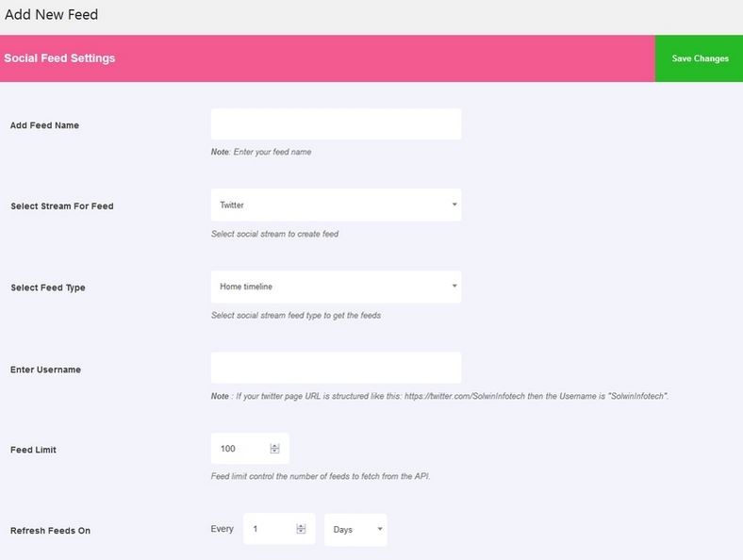Open the Select Stream For Feed dropdown

[x=336, y=205]
